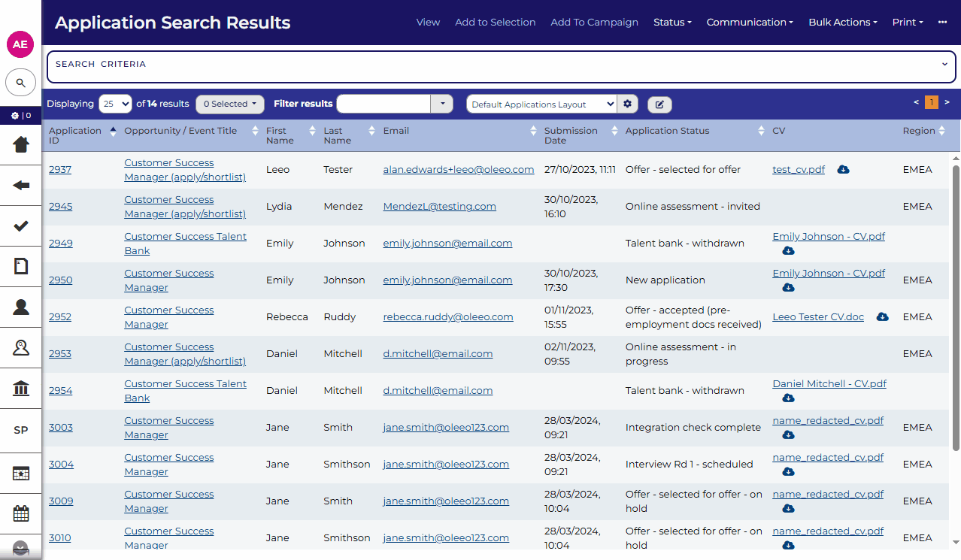
Task: Click '27/10/2023, 11:11' submission date
Action: tap(580, 170)
